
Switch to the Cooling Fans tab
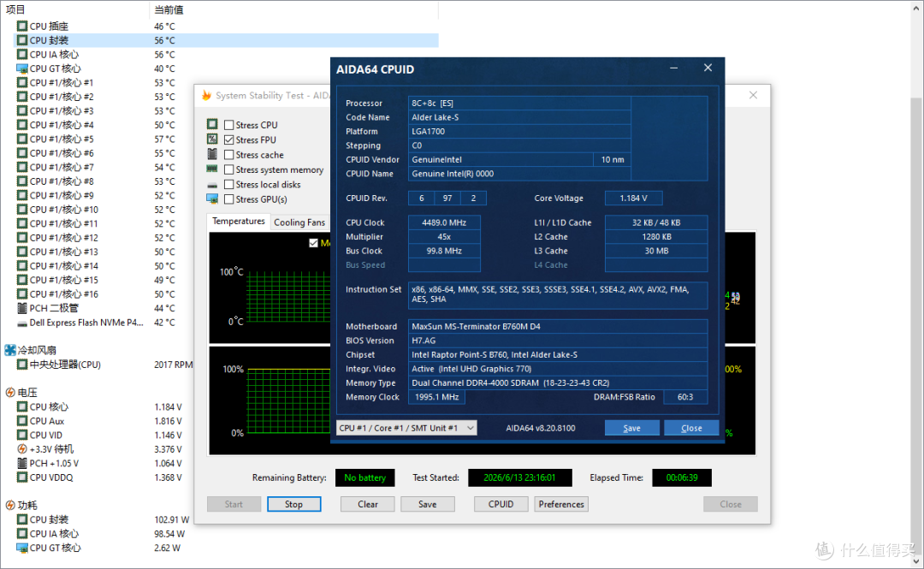(299, 222)
